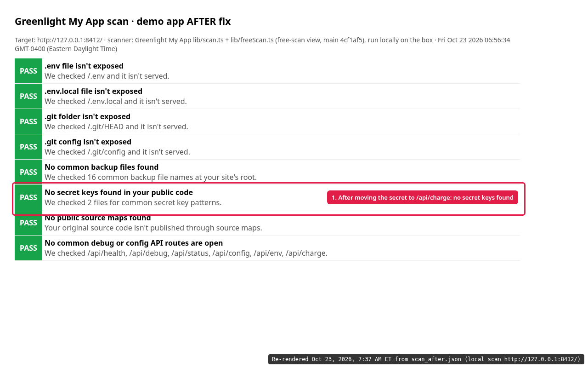Click "No secret keys found in your public code"
This screenshot has height=368, width=588.
[119, 192]
